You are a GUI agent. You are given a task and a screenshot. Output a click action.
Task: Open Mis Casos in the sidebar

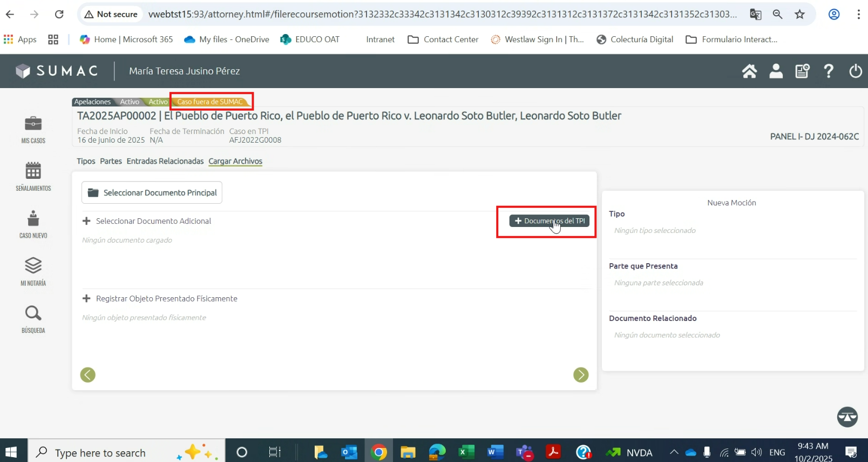tap(33, 129)
